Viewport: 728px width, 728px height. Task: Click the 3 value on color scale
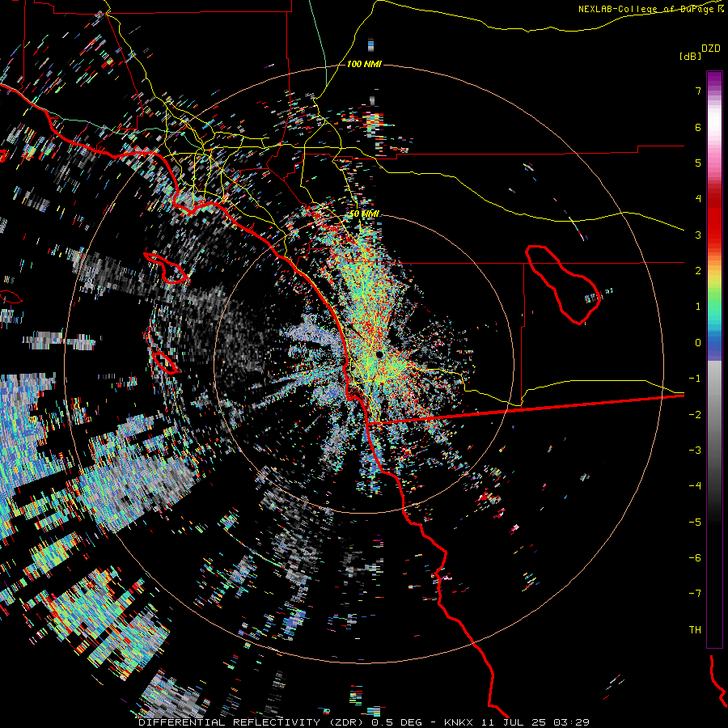point(698,235)
